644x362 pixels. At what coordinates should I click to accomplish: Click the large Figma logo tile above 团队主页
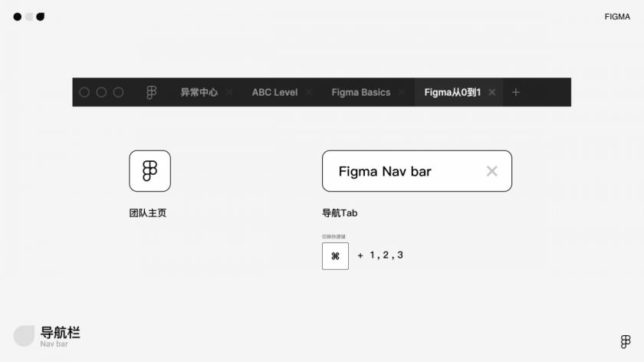coord(150,171)
